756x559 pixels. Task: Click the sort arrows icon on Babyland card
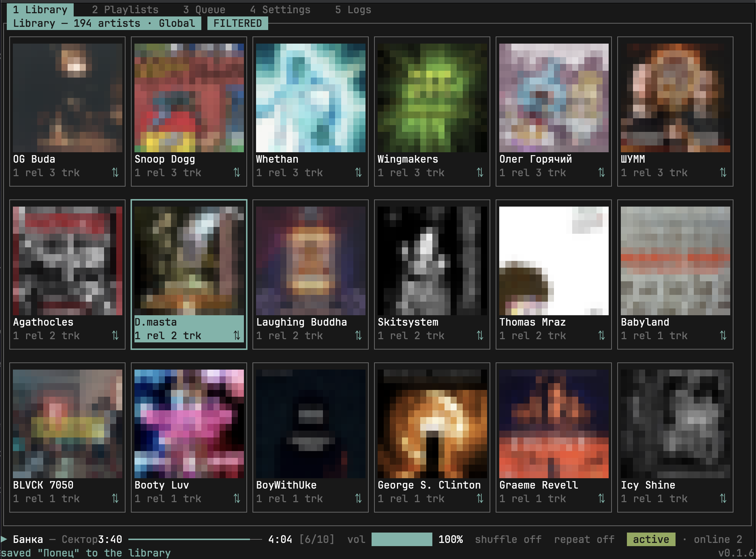click(723, 336)
